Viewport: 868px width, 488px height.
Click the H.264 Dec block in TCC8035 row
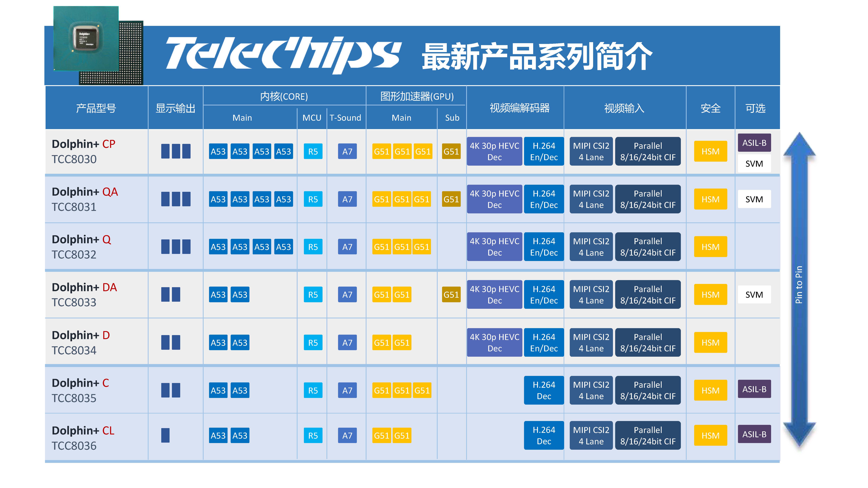pos(544,390)
